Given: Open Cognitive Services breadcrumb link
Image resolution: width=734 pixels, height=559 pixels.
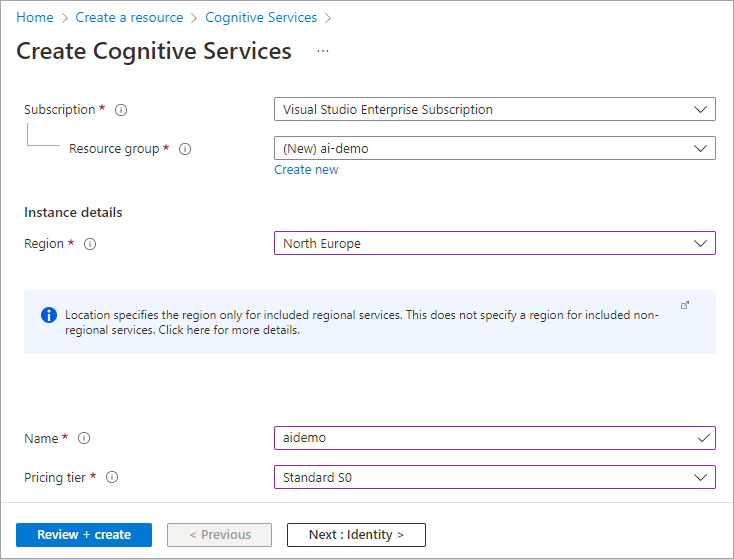Looking at the screenshot, I should (261, 17).
